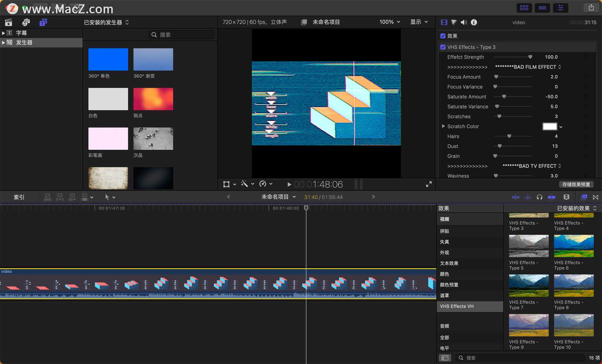Viewport: 602px width, 364px height.
Task: Toggle the Effects browser icon
Action: pos(584,197)
